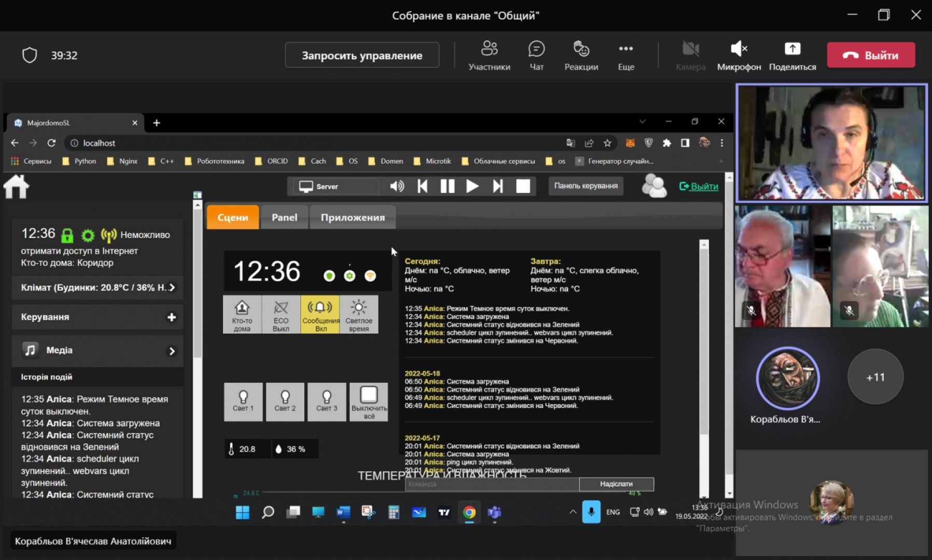This screenshot has width=932, height=560.
Task: Click the home icon in Majordomo
Action: pos(16,187)
